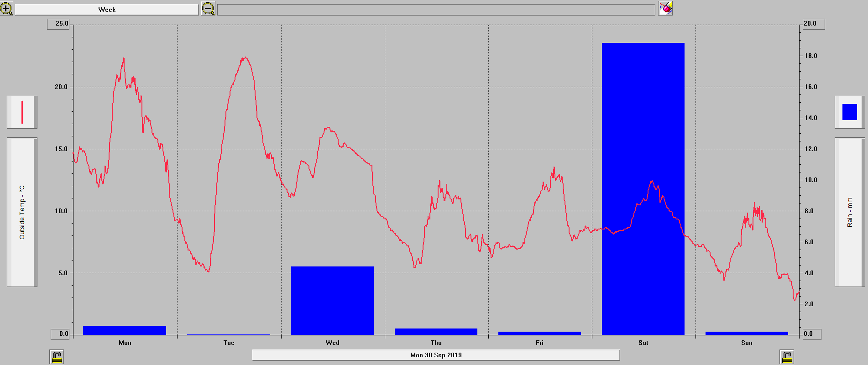868x365 pixels.
Task: Click the zoom in magnifier icon
Action: [6, 9]
